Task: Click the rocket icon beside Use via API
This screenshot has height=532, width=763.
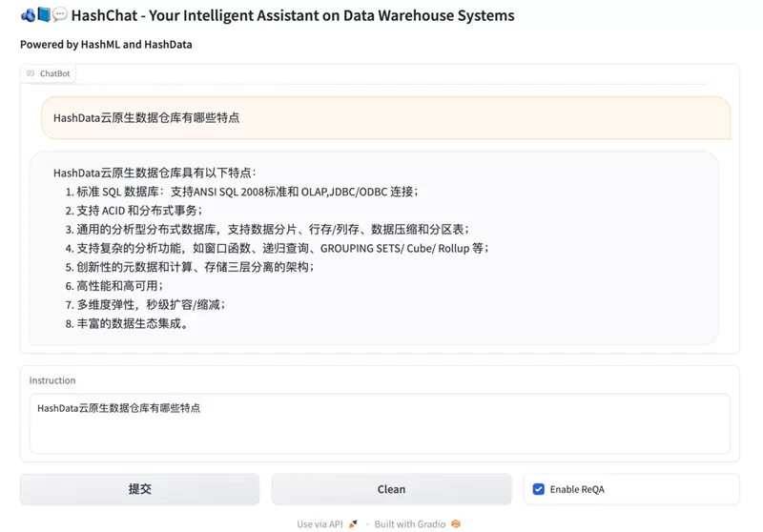Action: [354, 523]
